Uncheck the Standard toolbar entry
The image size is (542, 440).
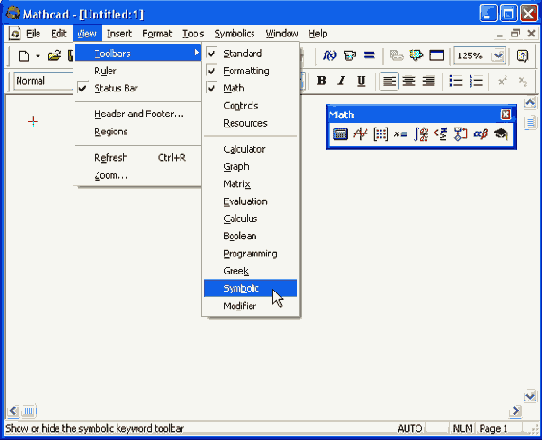(x=250, y=53)
